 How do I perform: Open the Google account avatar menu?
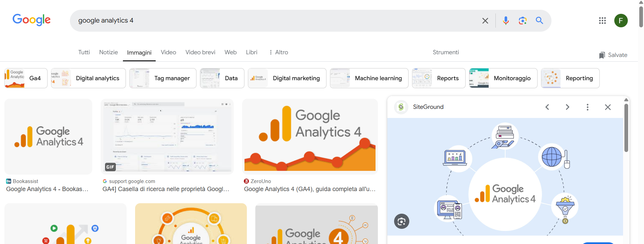[x=621, y=21]
